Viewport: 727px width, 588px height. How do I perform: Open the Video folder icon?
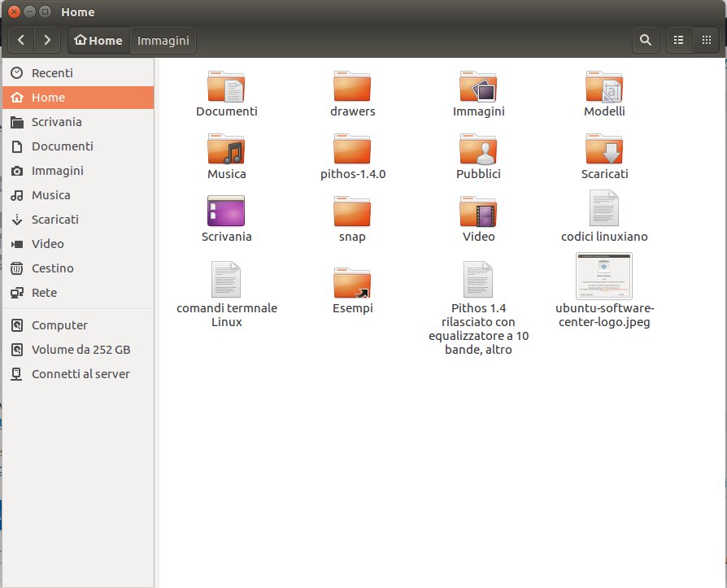coord(478,212)
